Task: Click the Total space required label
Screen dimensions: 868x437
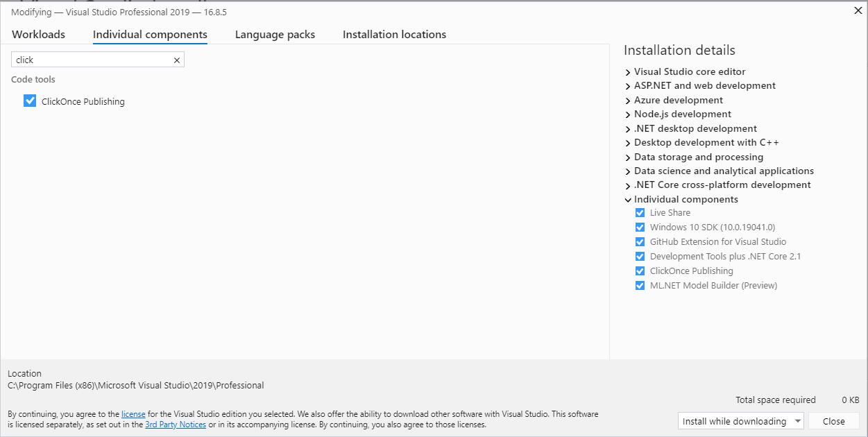Action: (x=776, y=400)
